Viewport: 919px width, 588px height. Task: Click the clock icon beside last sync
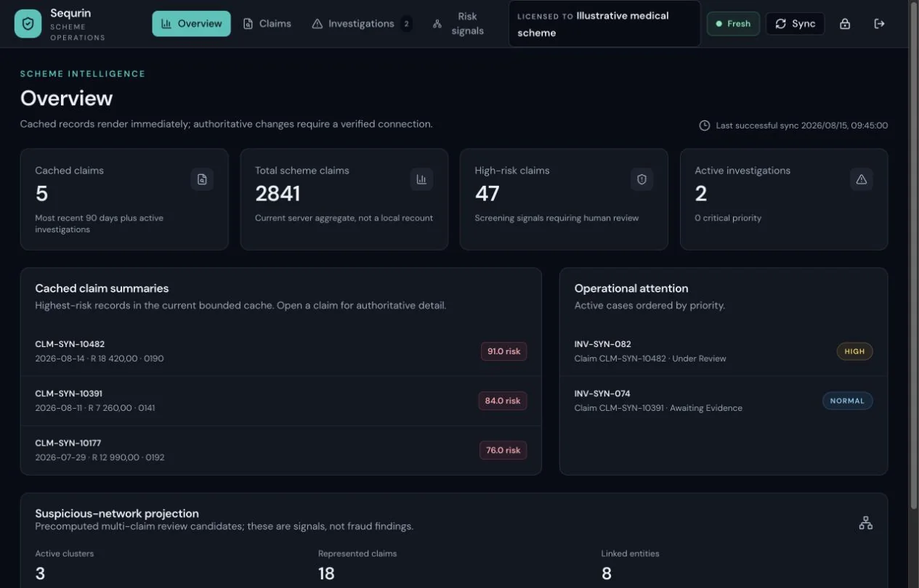pyautogui.click(x=704, y=126)
